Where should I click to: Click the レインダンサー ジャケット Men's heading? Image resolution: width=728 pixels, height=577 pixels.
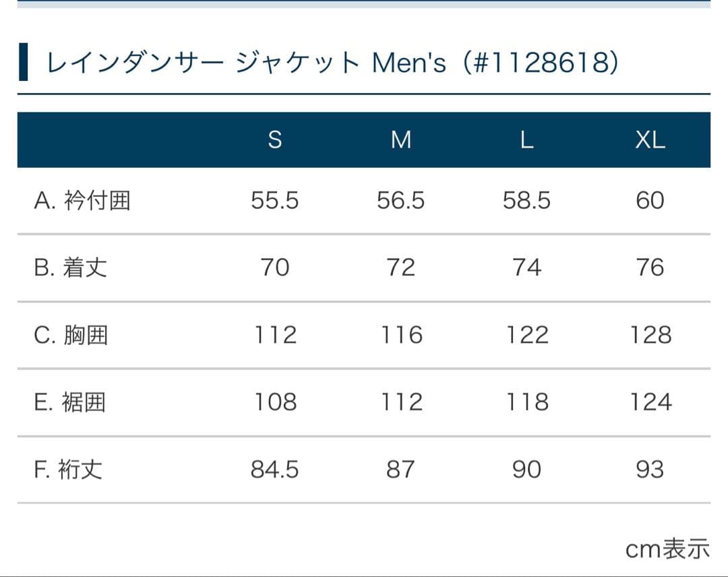point(331,63)
